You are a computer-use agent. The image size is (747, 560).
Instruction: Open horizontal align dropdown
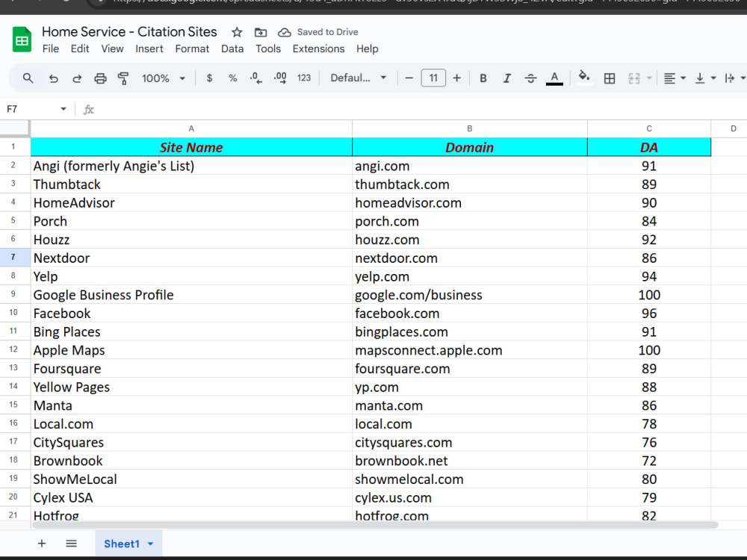pyautogui.click(x=675, y=78)
